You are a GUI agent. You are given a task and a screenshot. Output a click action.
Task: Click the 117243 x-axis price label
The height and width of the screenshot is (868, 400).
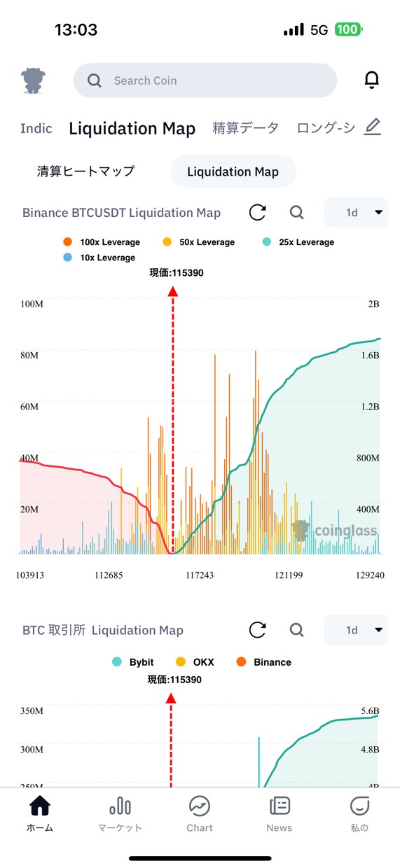(x=200, y=575)
